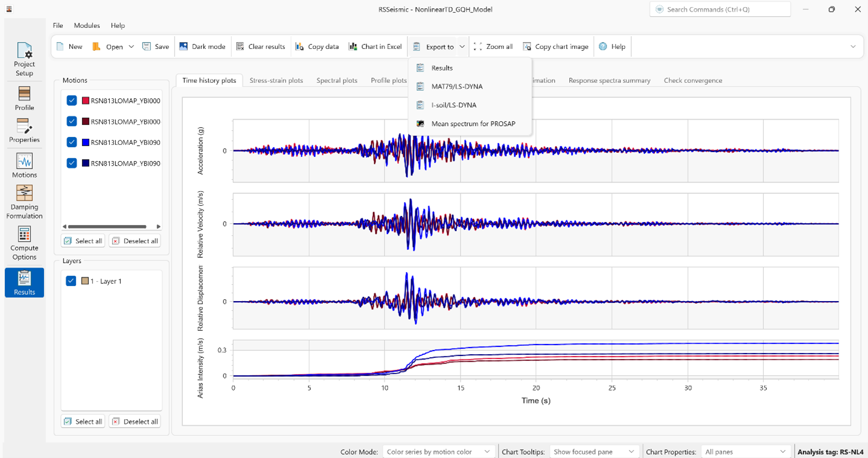The width and height of the screenshot is (868, 458).
Task: Click the tan Layer 1 color swatch
Action: point(85,281)
